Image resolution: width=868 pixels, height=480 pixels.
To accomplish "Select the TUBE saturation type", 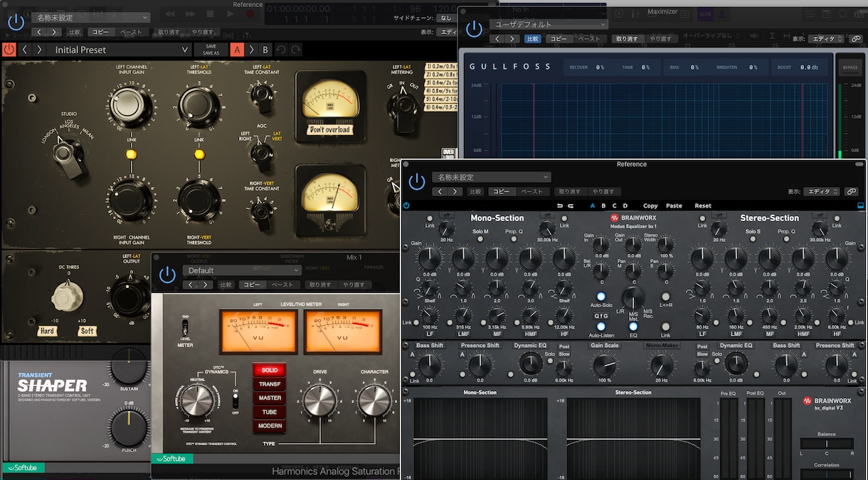I will pyautogui.click(x=270, y=412).
